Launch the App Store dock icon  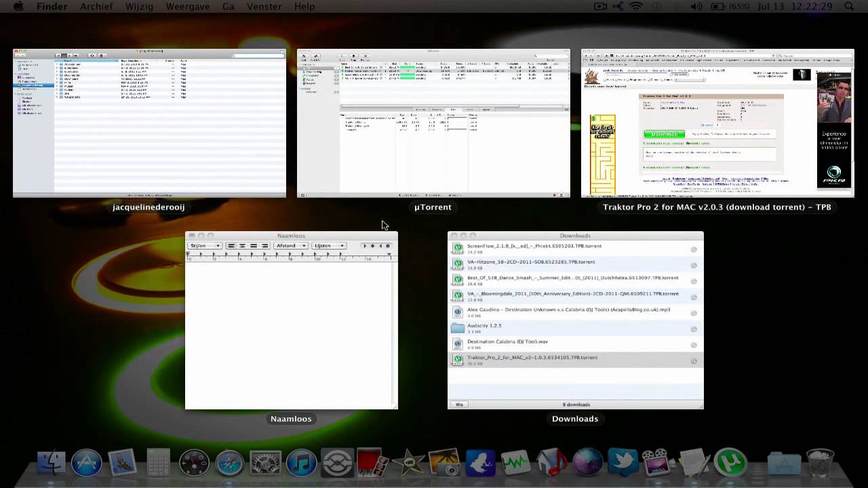[x=87, y=463]
